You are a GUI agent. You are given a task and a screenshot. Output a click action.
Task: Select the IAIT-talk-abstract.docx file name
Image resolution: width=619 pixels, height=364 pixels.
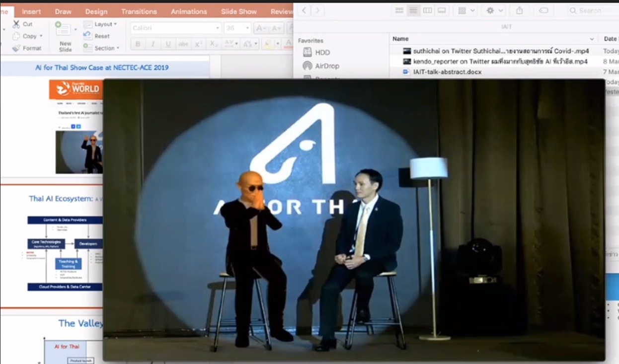(x=447, y=72)
